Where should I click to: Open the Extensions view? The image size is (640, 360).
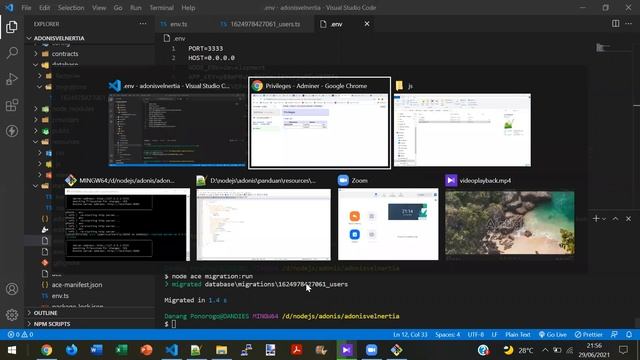pyautogui.click(x=12, y=105)
